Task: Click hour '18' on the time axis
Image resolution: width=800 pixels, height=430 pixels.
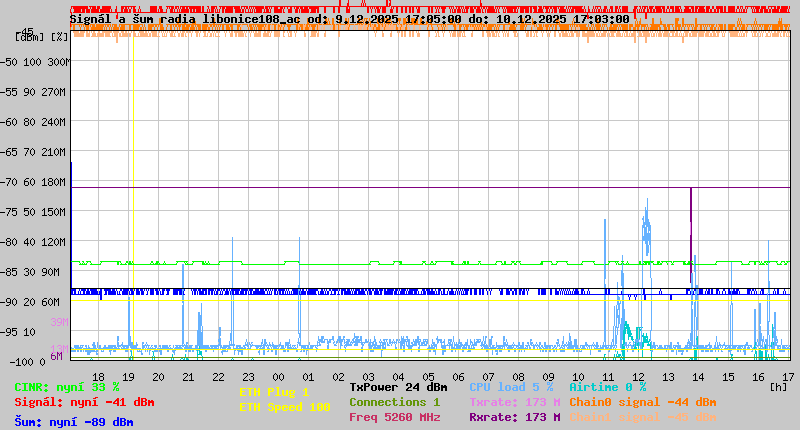Action: [x=98, y=377]
